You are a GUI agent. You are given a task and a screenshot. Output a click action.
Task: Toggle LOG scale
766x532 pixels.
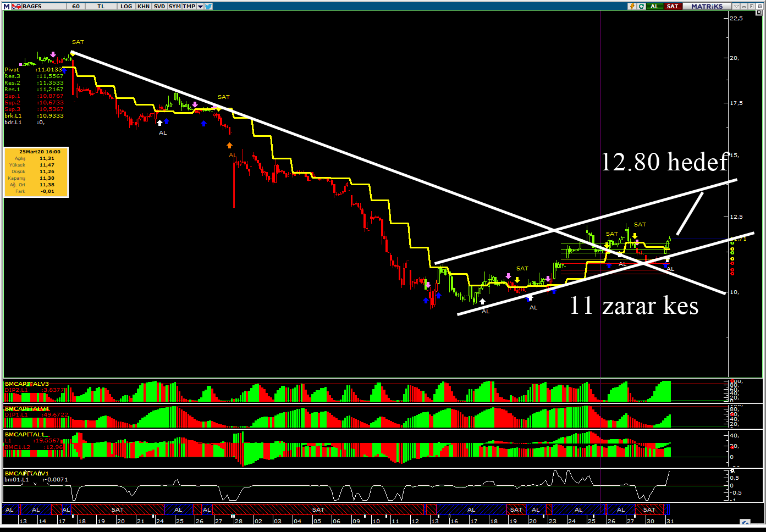[126, 7]
